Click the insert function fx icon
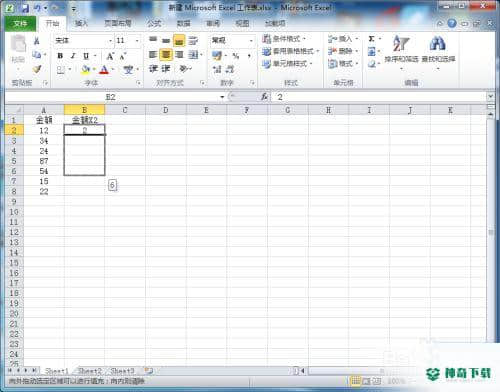500x392 pixels. [265, 97]
